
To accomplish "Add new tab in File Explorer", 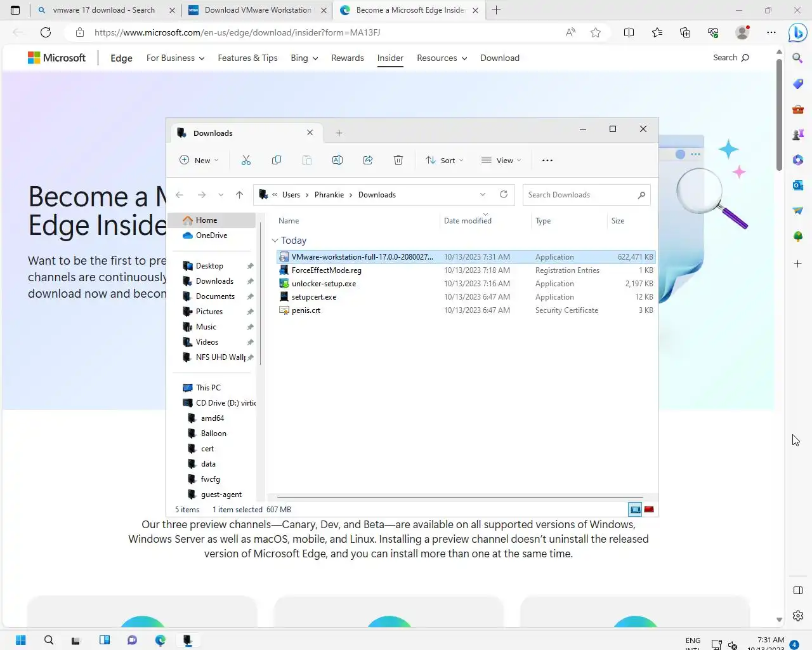I will click(x=339, y=133).
